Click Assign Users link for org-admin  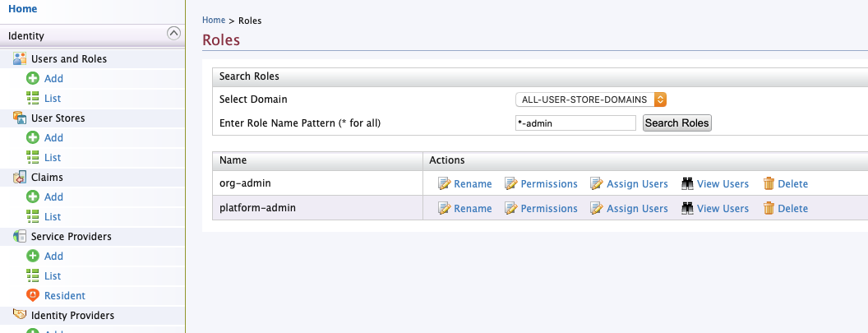[x=637, y=184]
